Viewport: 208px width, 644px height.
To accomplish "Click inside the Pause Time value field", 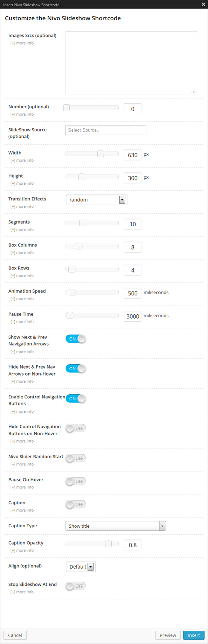I will (132, 316).
